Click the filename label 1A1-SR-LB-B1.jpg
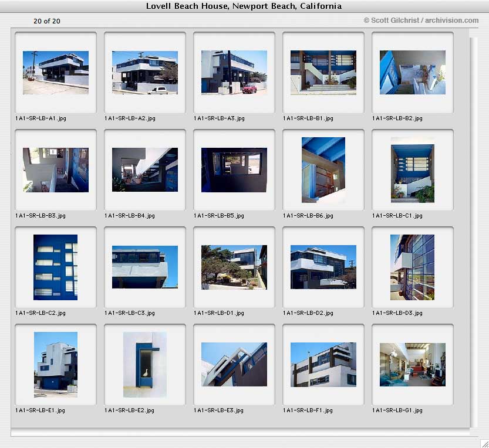Image resolution: width=489 pixels, height=448 pixels. click(308, 118)
